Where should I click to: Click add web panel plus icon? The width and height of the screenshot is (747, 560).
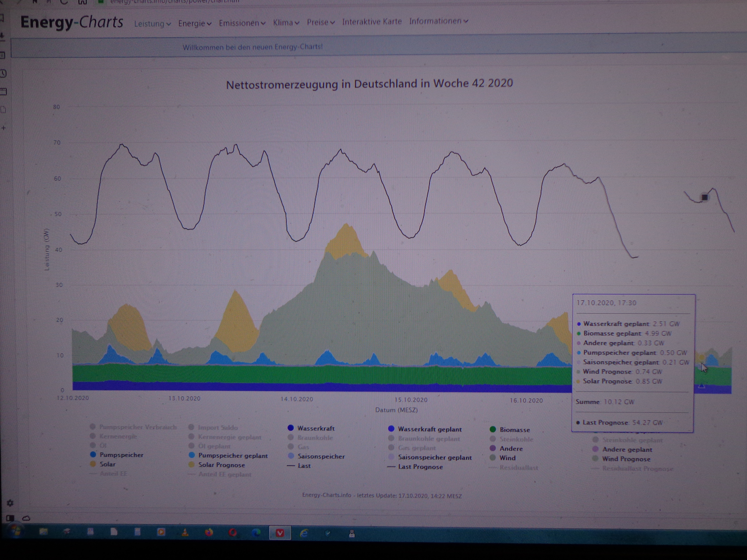(x=4, y=128)
